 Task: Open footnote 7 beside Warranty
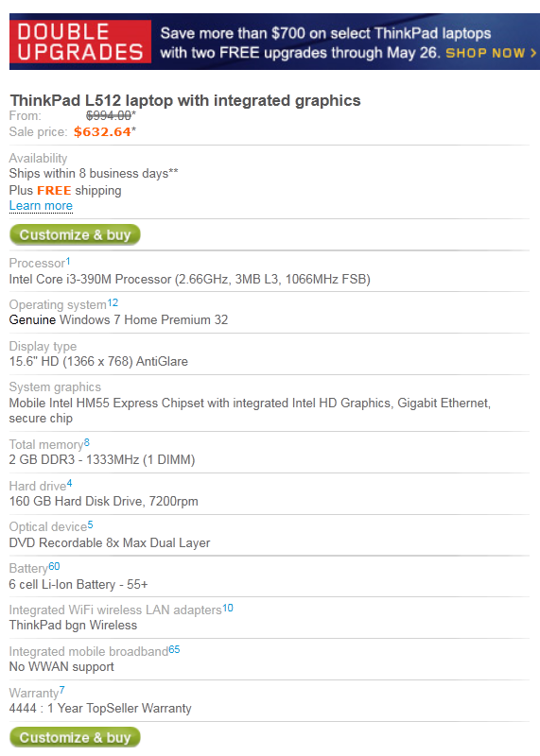coord(61,691)
